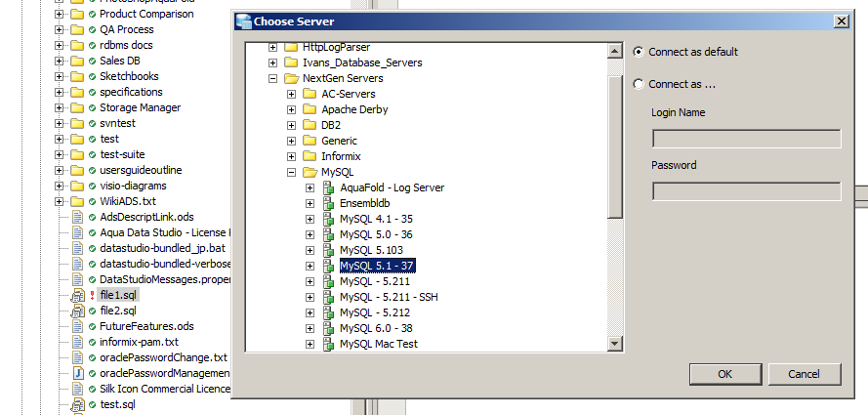
Task: Select test-suite folder in background tree
Action: 122,154
